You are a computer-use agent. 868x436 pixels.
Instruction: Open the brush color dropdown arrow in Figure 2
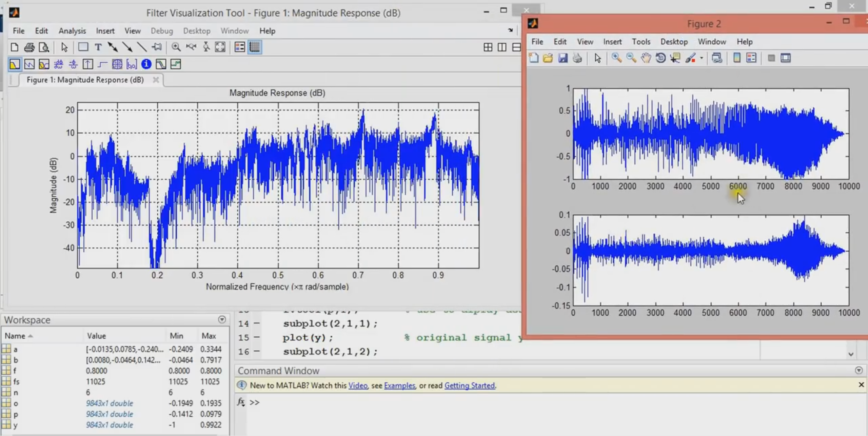[x=701, y=58]
